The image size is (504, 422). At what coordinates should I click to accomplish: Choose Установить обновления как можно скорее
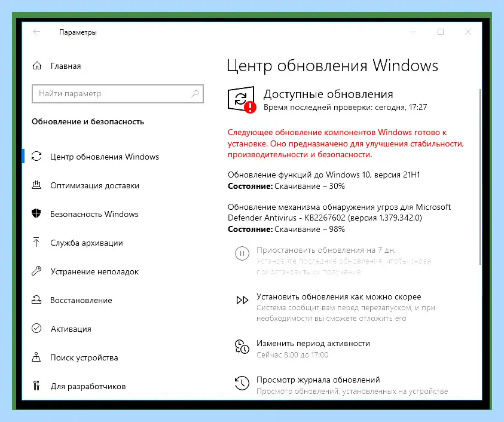pos(339,296)
